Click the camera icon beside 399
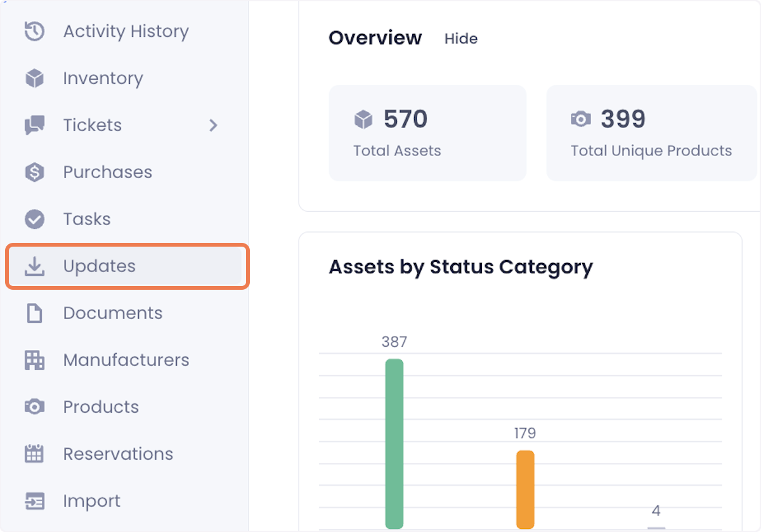Screen dimensions: 761x532 580,119
